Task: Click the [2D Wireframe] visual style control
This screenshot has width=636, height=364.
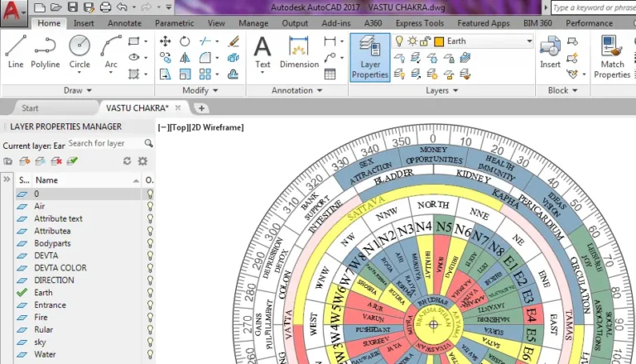Action: tap(217, 127)
